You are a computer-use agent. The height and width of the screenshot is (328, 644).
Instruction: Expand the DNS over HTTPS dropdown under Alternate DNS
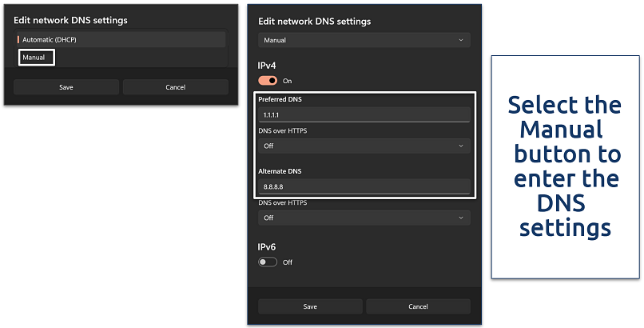[x=364, y=218]
